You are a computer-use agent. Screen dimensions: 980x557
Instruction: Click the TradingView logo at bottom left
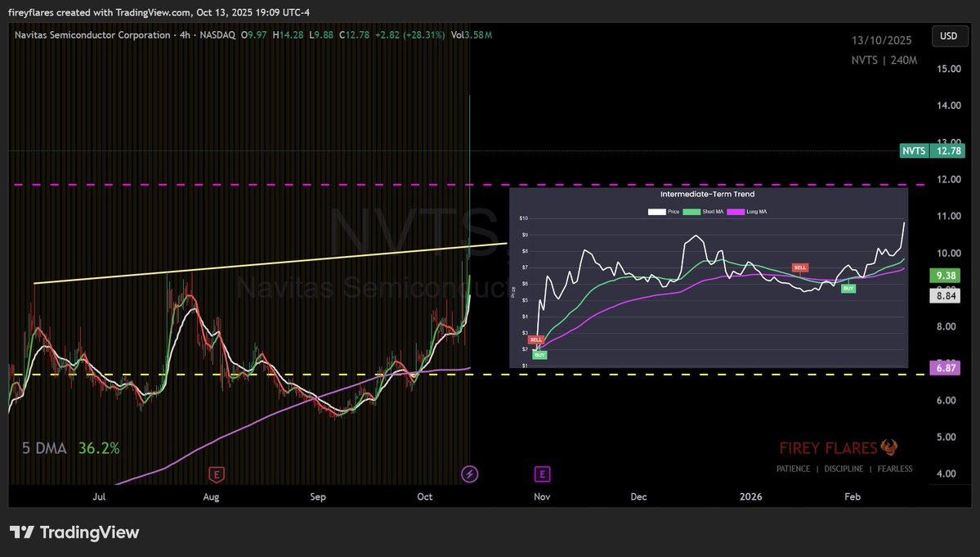tap(74, 532)
